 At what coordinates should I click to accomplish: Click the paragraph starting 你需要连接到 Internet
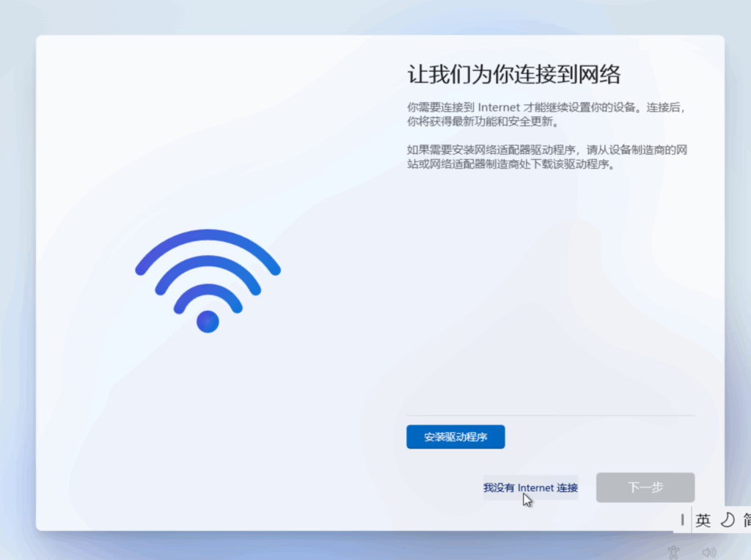[x=546, y=114]
